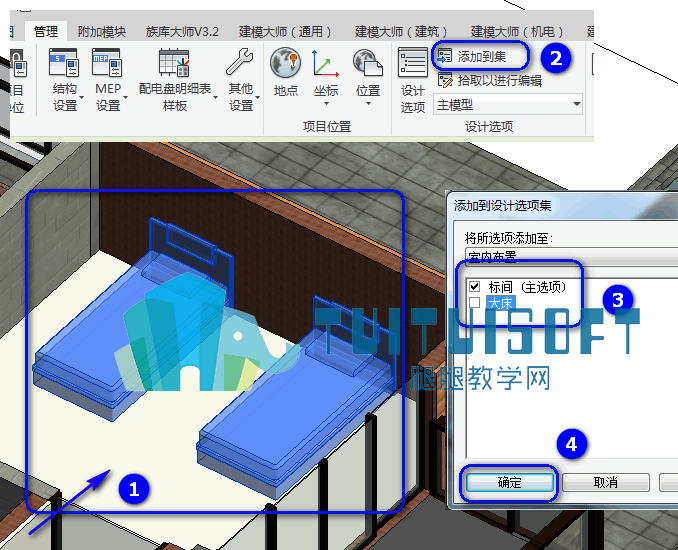678x550 pixels.
Task: Open the Main Model dropdown (主模型)
Action: (x=508, y=104)
